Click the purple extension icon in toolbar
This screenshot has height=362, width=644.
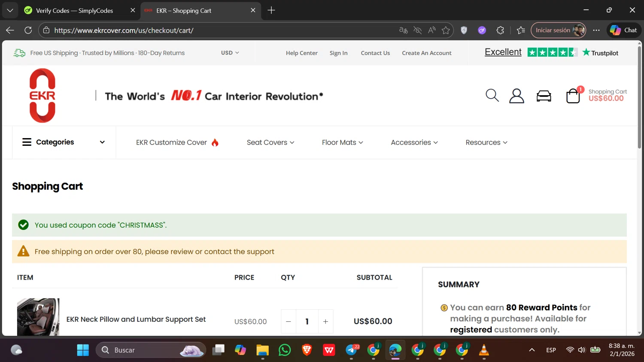point(482,30)
